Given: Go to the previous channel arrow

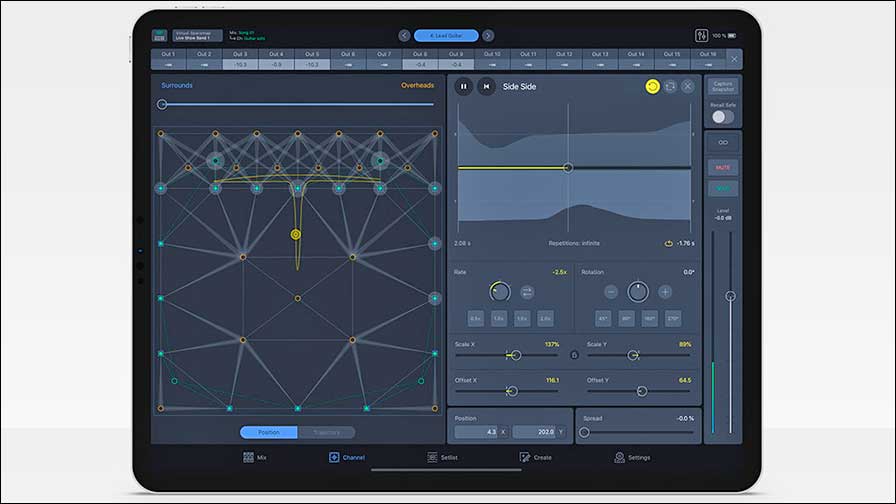Looking at the screenshot, I should pyautogui.click(x=404, y=35).
